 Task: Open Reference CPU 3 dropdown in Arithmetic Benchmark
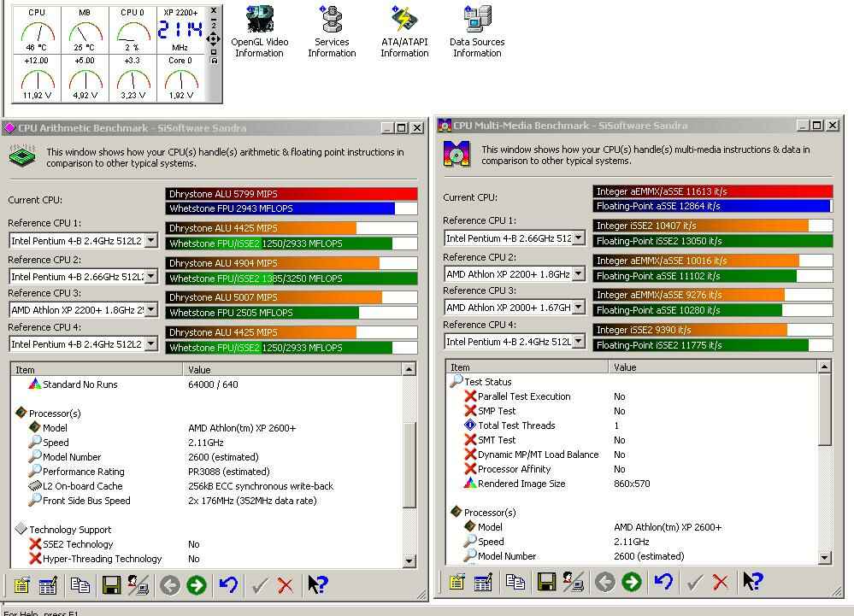(x=151, y=309)
